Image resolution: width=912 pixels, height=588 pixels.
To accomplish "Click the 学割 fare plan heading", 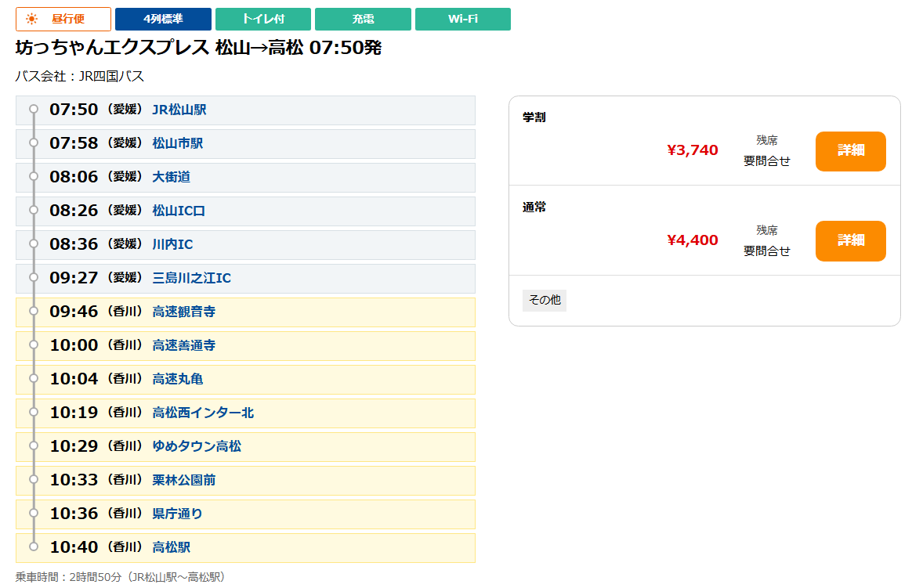I will pyautogui.click(x=534, y=117).
